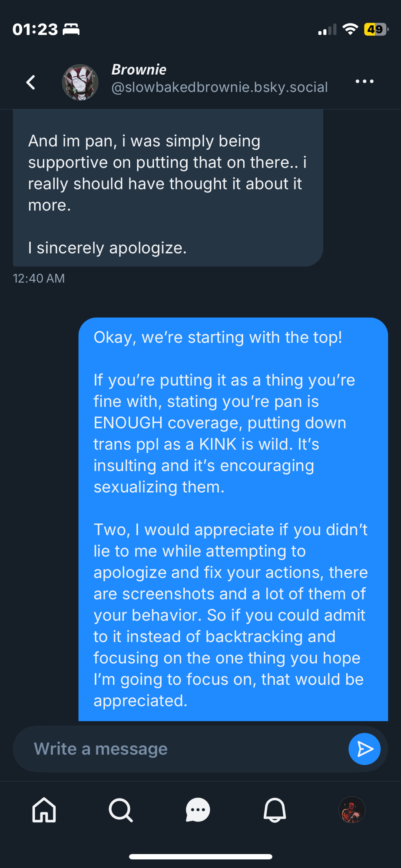Open the Chat messages tab
The width and height of the screenshot is (401, 868).
tap(198, 810)
